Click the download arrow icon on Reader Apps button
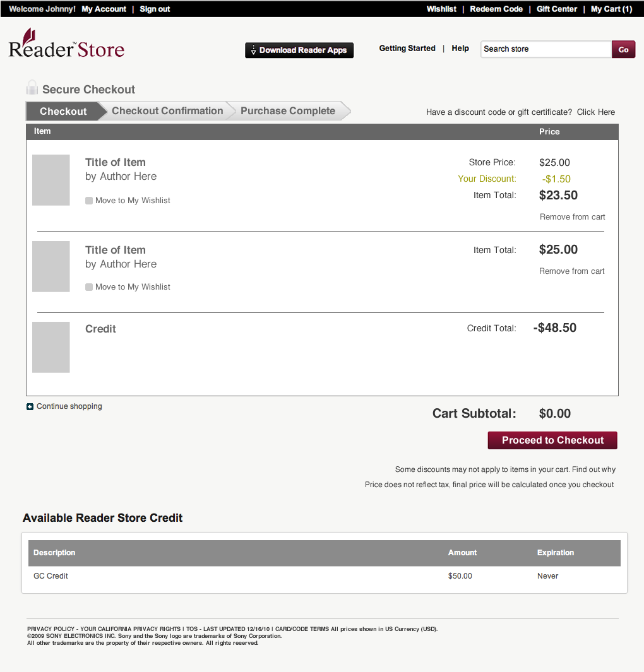The width and height of the screenshot is (644, 672). click(x=253, y=50)
